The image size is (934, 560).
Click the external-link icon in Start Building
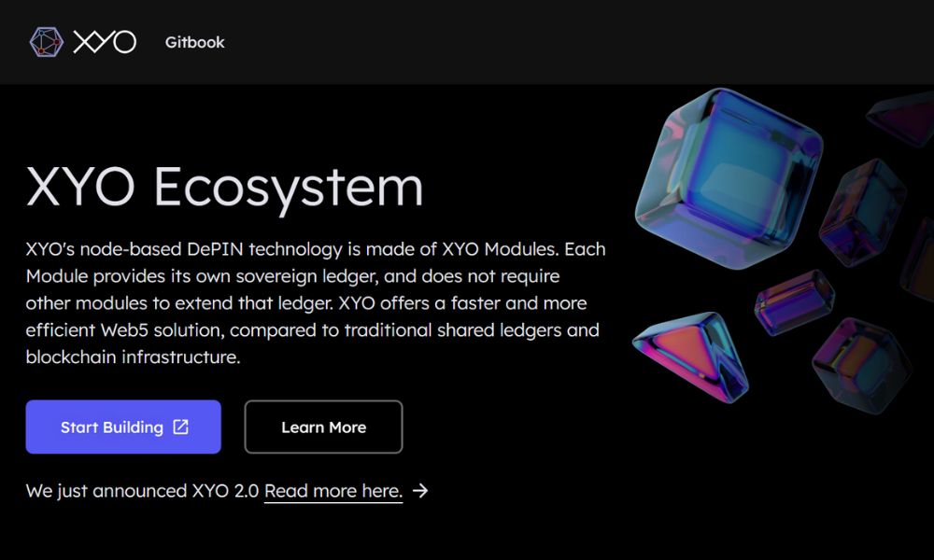181,427
